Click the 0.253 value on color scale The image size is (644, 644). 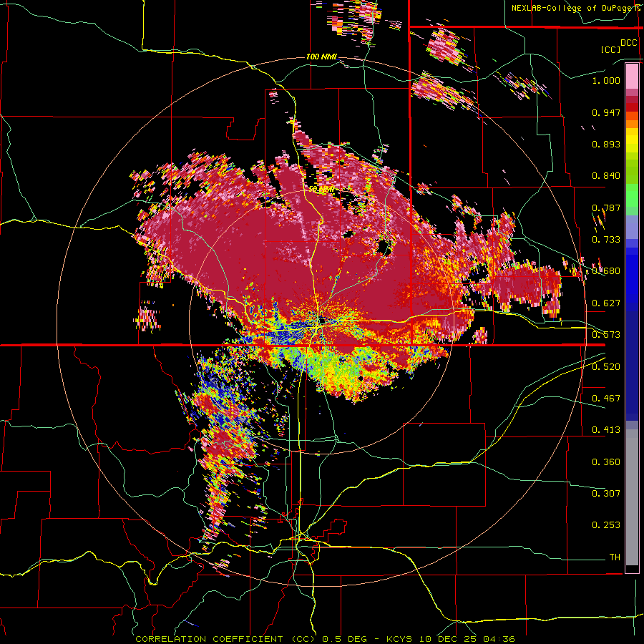tap(606, 525)
